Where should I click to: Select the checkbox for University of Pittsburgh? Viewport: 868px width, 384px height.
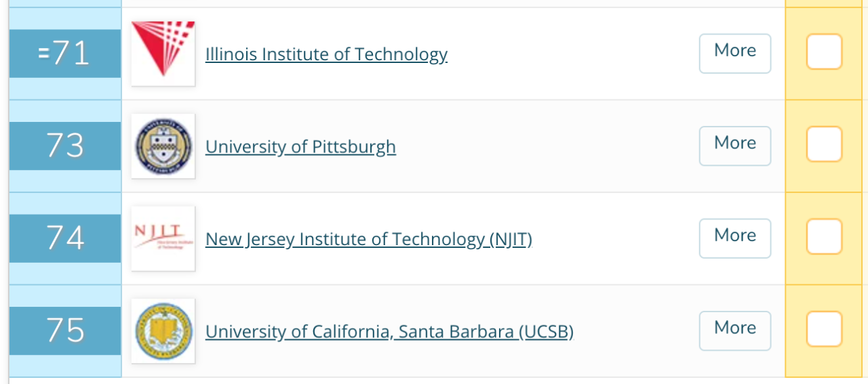tap(824, 144)
